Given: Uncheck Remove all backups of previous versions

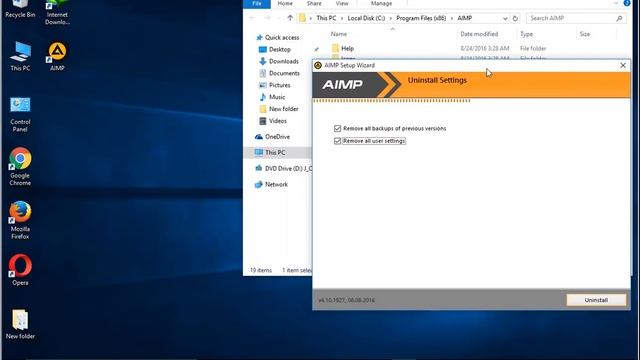Looking at the screenshot, I should [x=337, y=129].
